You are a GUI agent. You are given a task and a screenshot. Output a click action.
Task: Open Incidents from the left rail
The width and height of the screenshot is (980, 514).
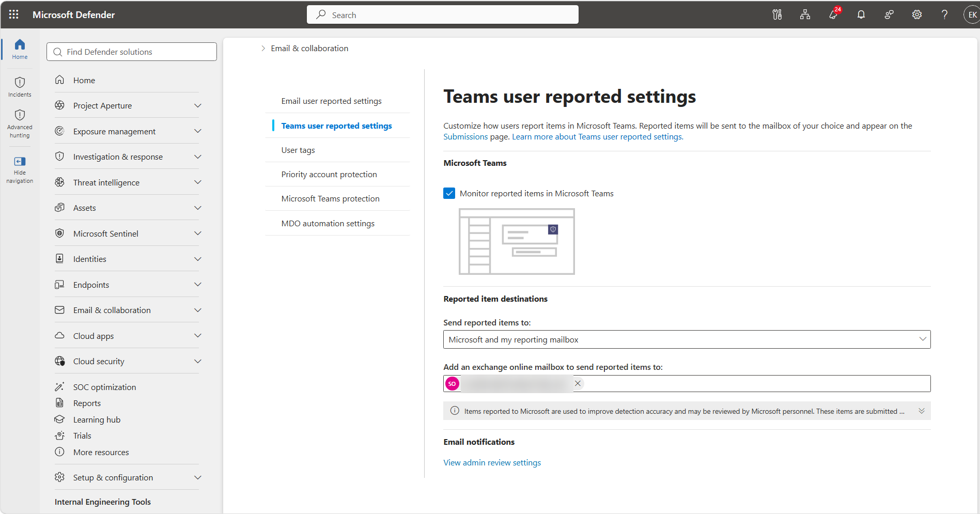coord(20,87)
